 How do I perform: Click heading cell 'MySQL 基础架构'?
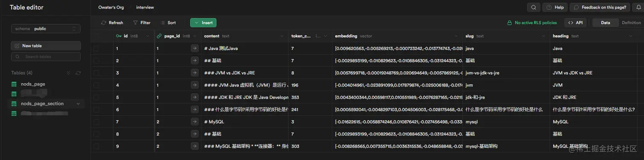[594, 146]
